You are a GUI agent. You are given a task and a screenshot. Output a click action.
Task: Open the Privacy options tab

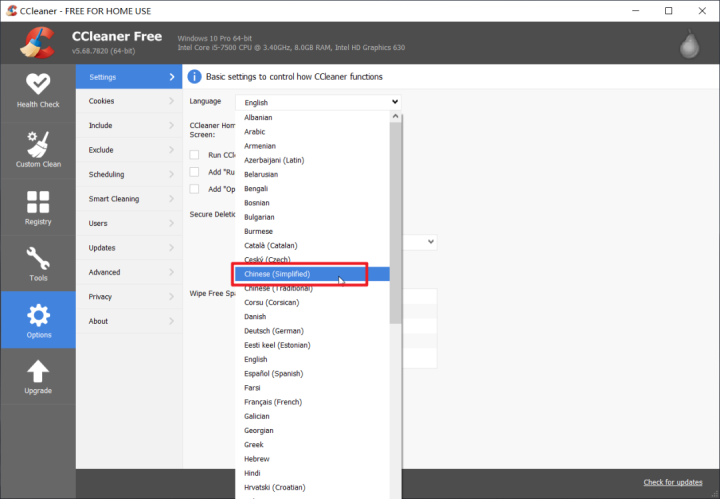click(x=129, y=297)
